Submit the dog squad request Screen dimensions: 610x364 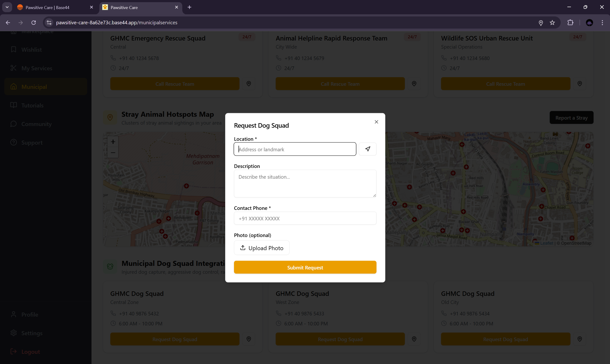coord(305,267)
